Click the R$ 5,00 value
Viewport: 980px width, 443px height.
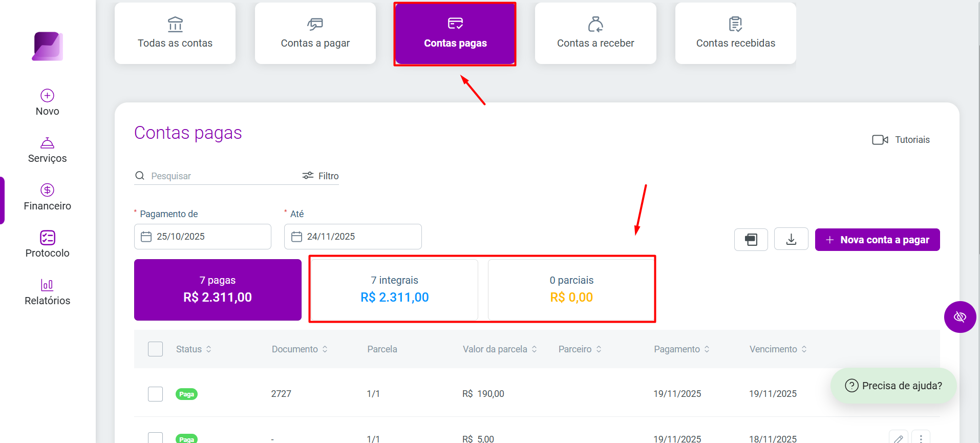pyautogui.click(x=478, y=439)
